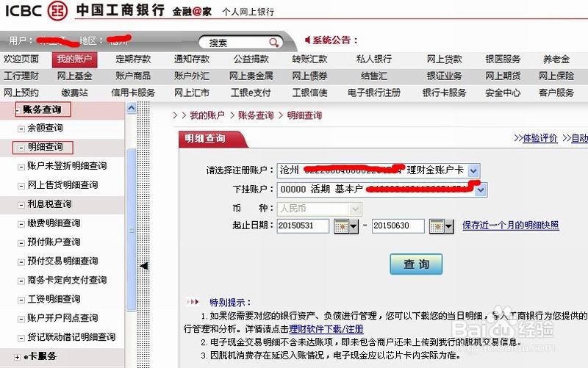
Task: Open the 银医服务 menu
Action: 503,59
